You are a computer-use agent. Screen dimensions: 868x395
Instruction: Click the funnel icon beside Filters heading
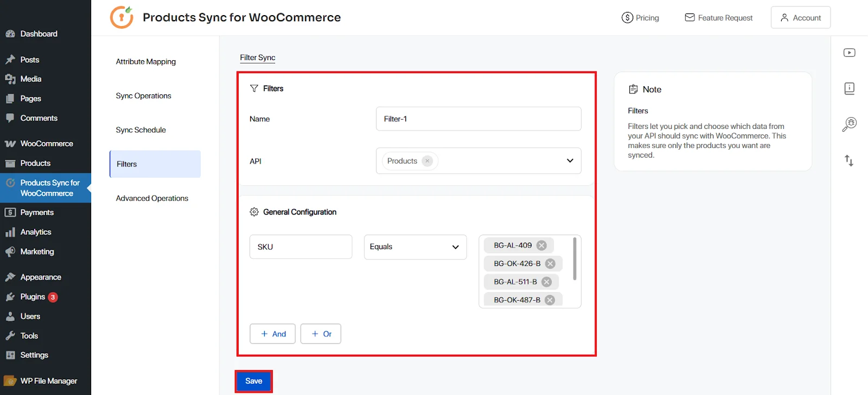tap(254, 88)
